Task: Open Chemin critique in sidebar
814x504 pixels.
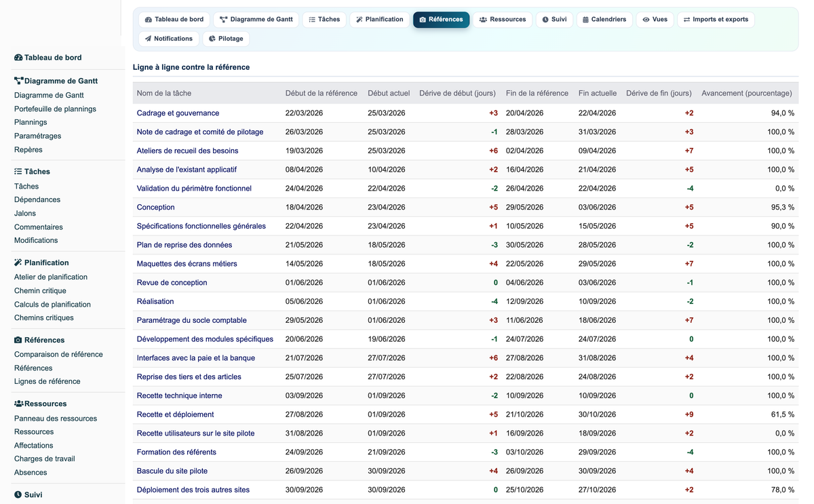Action: [40, 290]
